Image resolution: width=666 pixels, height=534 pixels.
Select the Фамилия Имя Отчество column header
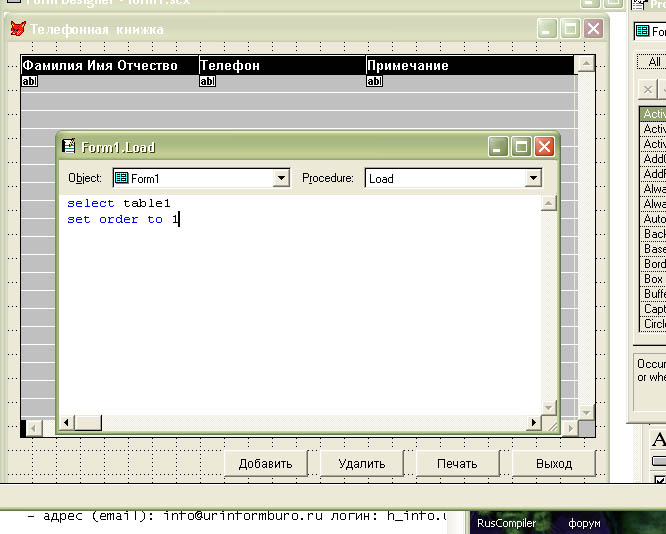[110, 65]
